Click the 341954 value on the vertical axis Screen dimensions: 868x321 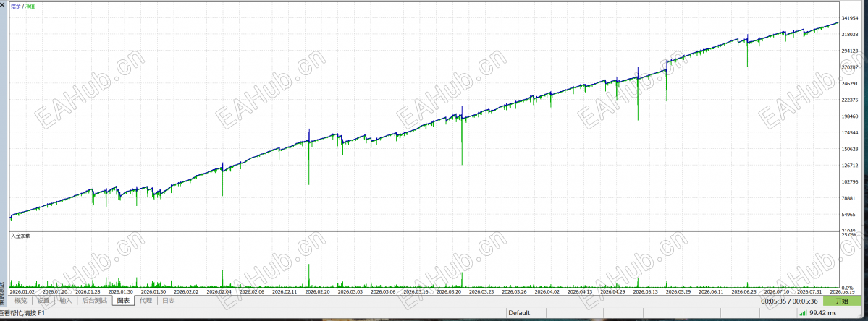point(849,19)
